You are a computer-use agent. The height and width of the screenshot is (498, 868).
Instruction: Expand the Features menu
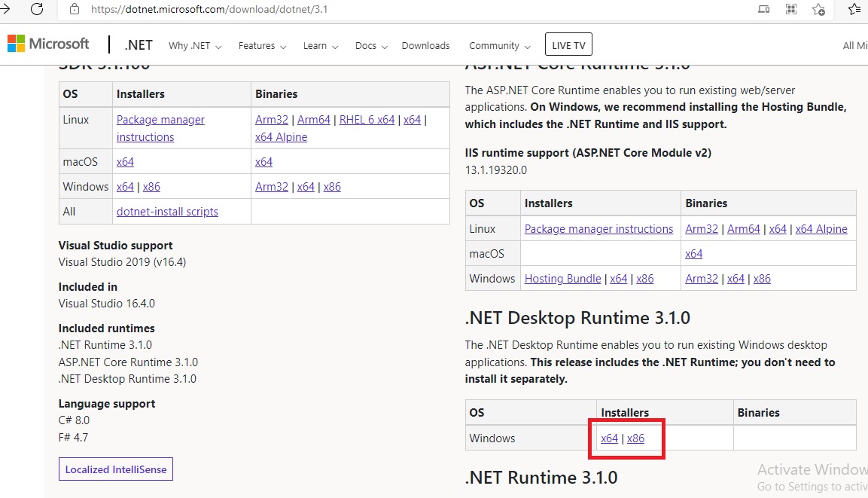tap(263, 46)
